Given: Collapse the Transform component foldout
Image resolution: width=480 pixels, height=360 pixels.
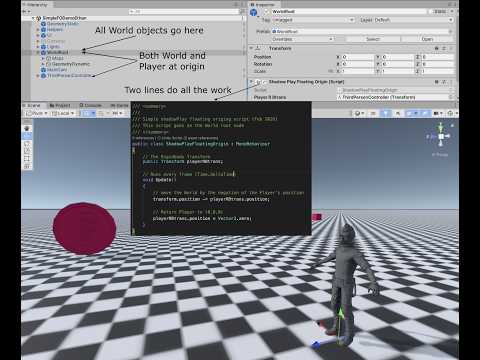Looking at the screenshot, I should pos(251,48).
